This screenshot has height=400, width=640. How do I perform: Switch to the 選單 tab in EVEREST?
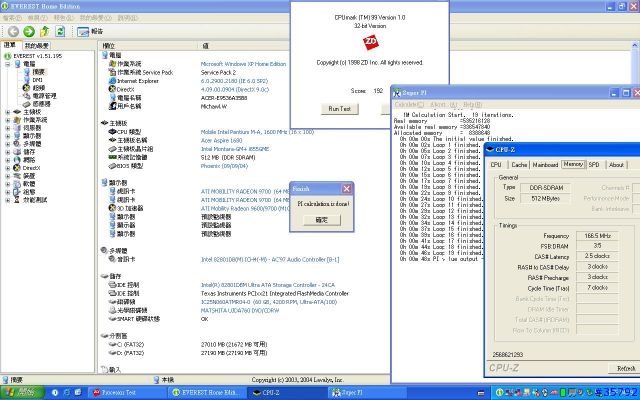click(10, 45)
